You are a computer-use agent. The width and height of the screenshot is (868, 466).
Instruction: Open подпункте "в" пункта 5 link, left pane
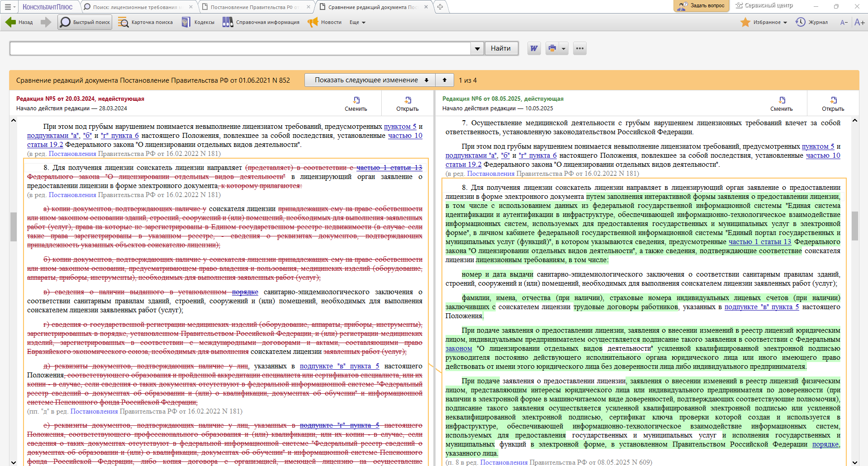(x=340, y=366)
